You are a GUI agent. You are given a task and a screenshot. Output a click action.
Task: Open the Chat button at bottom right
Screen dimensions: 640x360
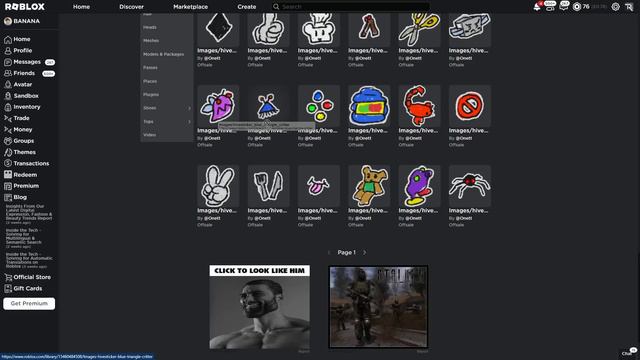pos(628,352)
